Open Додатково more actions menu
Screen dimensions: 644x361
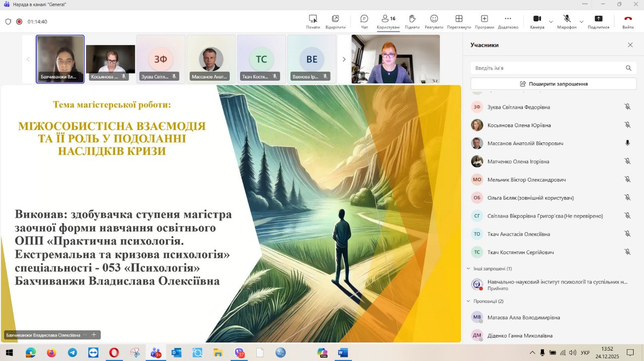click(508, 22)
